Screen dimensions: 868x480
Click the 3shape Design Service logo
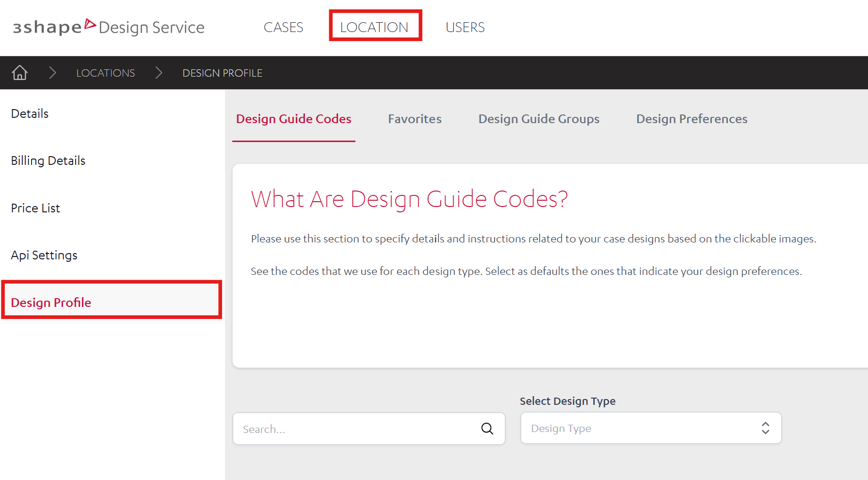click(x=109, y=27)
